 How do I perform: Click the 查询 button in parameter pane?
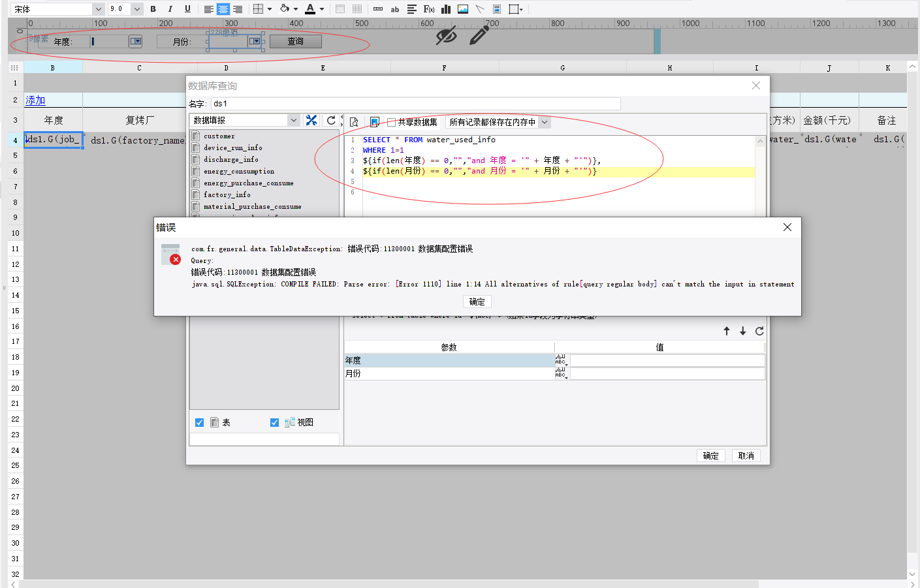coord(296,41)
